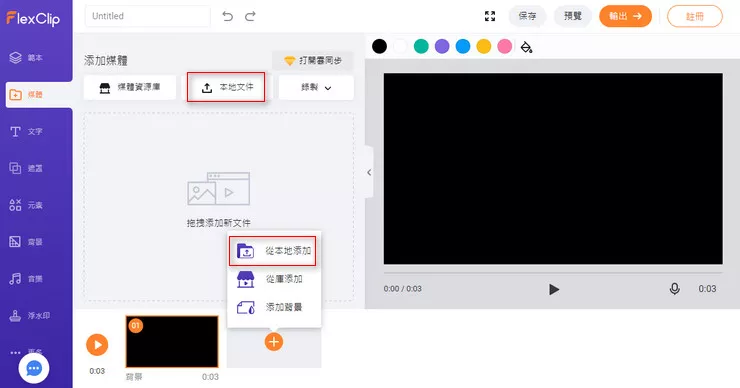Select Add Background (添加背景) menu item
740x388 pixels.
pos(274,307)
